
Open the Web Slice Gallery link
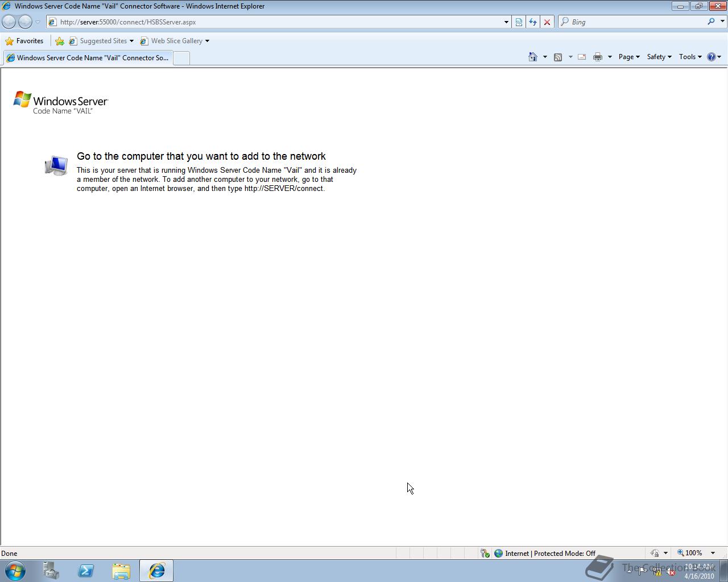pos(175,41)
